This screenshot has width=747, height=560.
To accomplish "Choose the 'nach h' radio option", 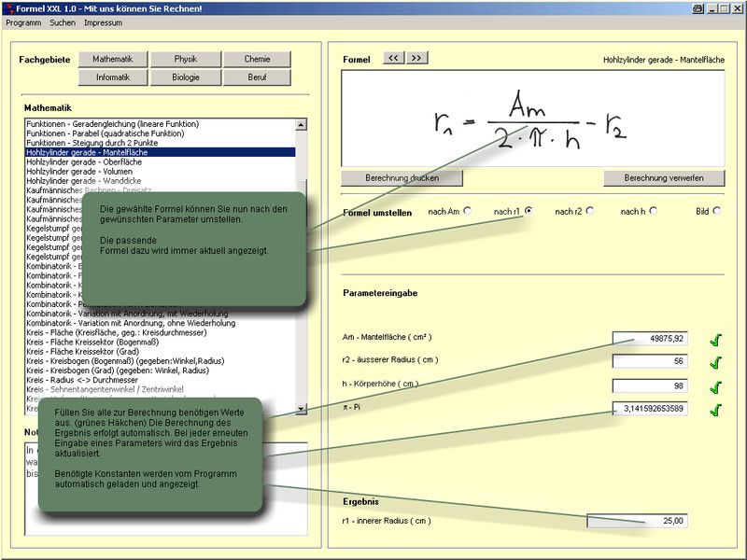I will [x=653, y=211].
